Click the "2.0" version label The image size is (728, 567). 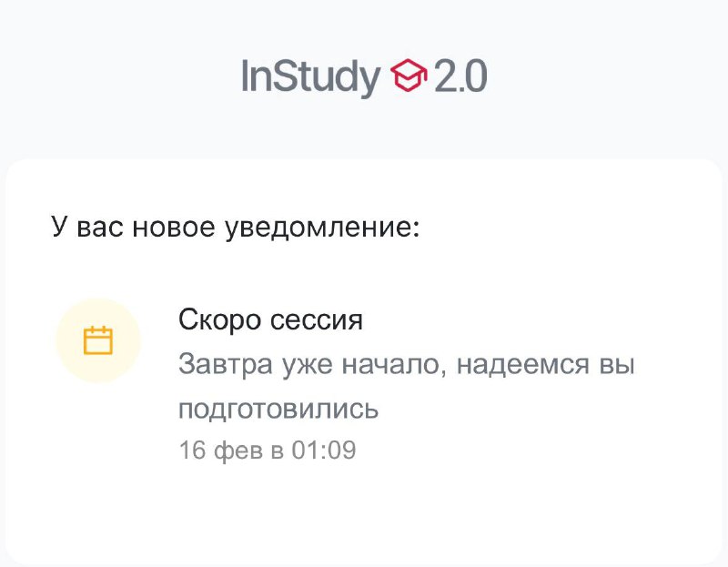[x=460, y=76]
